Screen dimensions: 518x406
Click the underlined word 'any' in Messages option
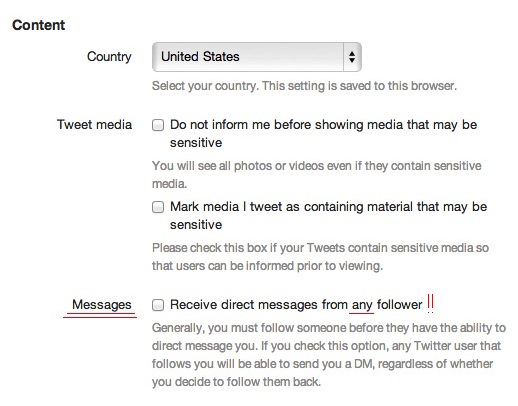point(362,306)
